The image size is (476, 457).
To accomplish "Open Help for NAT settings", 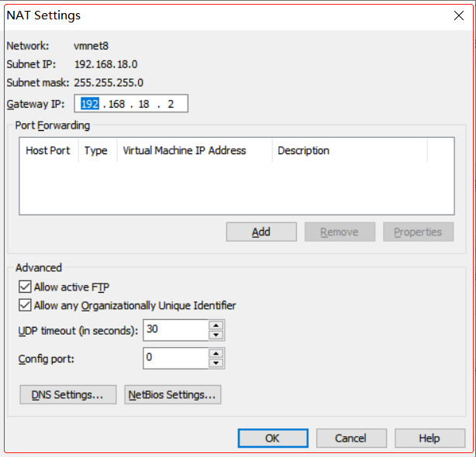I will (x=429, y=438).
